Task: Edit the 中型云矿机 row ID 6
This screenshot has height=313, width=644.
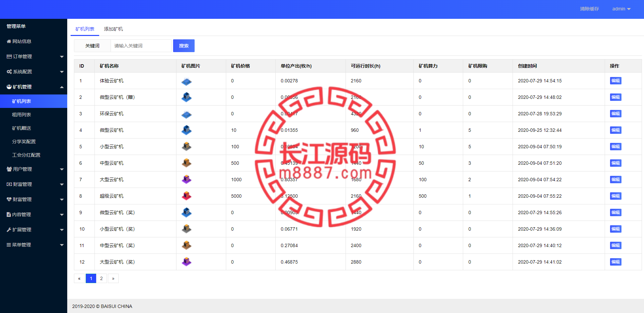Action: (x=615, y=163)
